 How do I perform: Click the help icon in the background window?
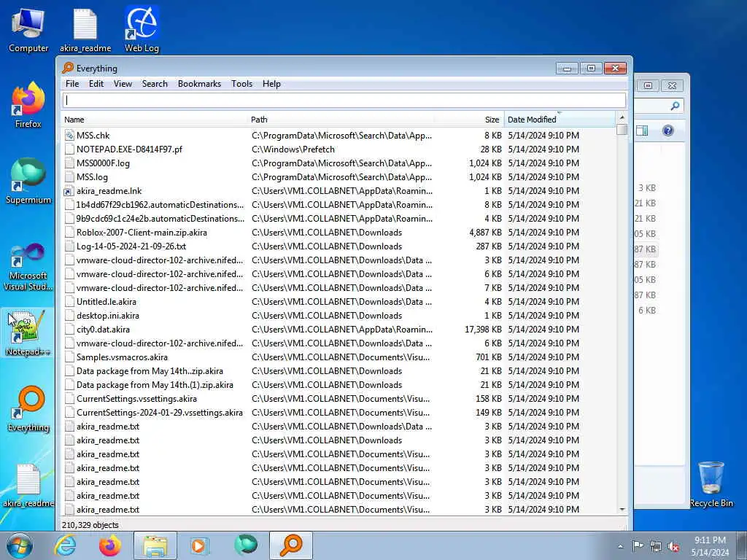pos(668,131)
